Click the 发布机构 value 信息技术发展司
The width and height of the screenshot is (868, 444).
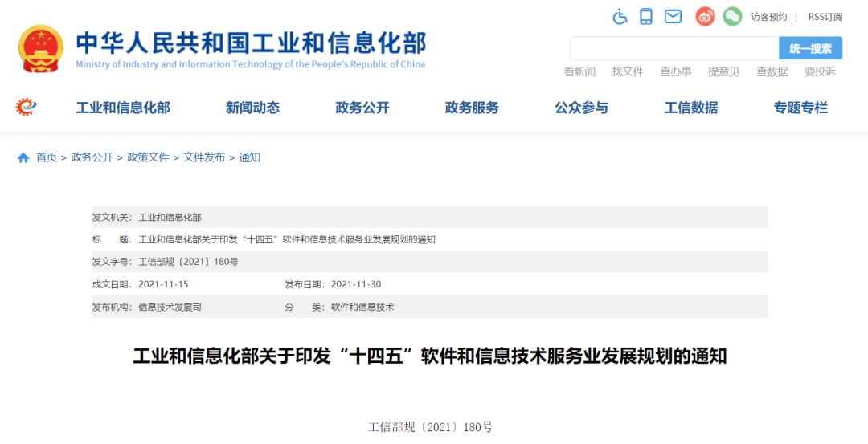[x=170, y=307]
